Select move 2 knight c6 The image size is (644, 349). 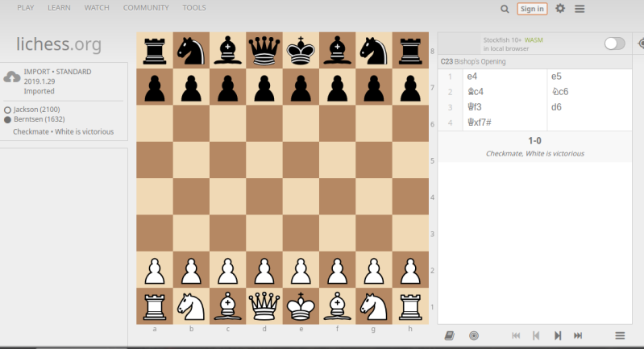click(x=590, y=92)
